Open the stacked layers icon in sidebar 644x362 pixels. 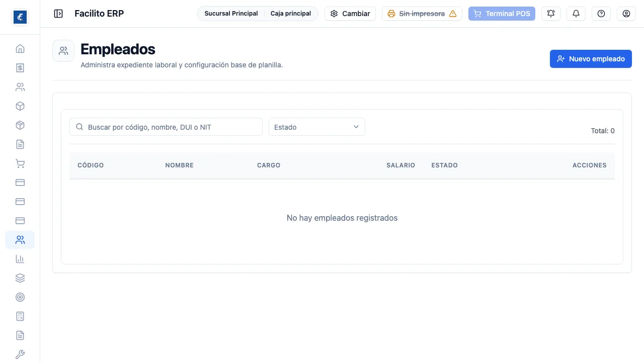20,278
